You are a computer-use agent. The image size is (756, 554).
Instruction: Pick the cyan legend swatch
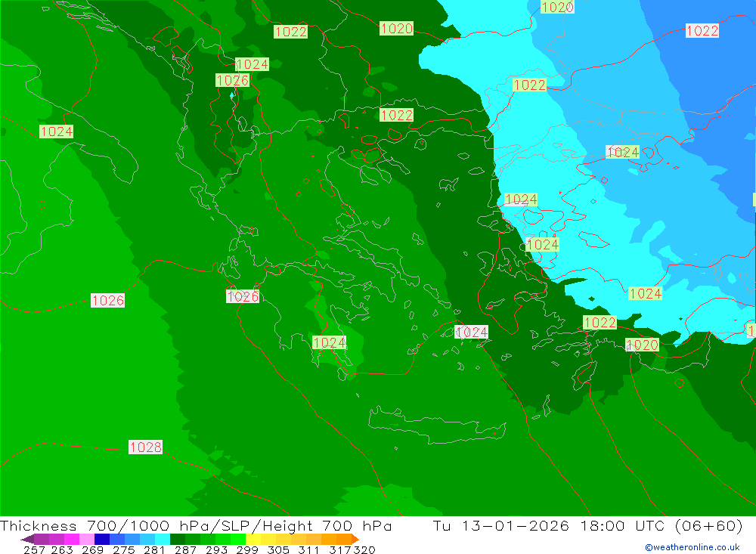(162, 539)
